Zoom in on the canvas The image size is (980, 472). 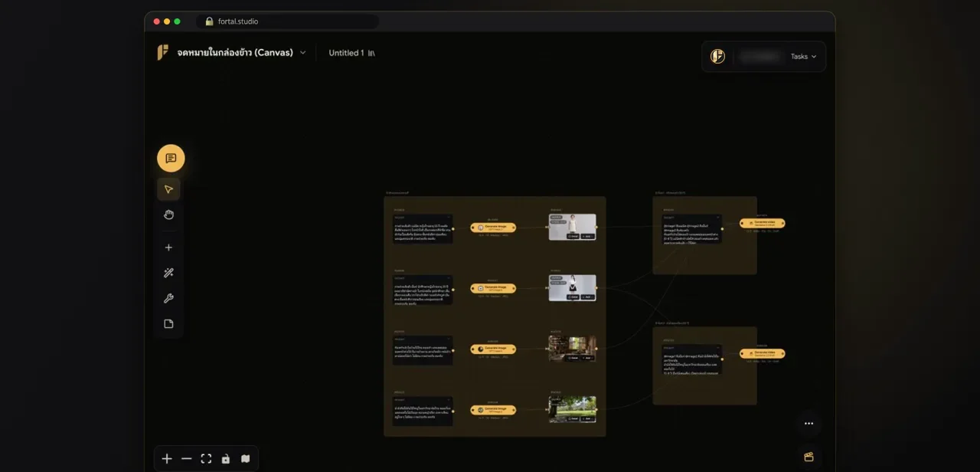pyautogui.click(x=167, y=459)
